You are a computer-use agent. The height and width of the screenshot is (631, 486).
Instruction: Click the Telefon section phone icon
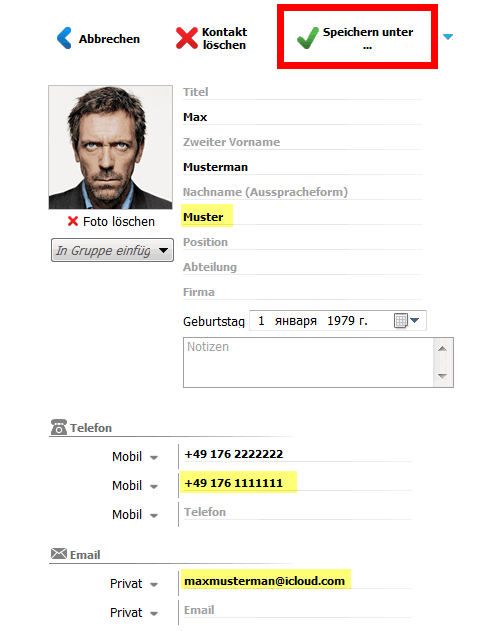[59, 427]
